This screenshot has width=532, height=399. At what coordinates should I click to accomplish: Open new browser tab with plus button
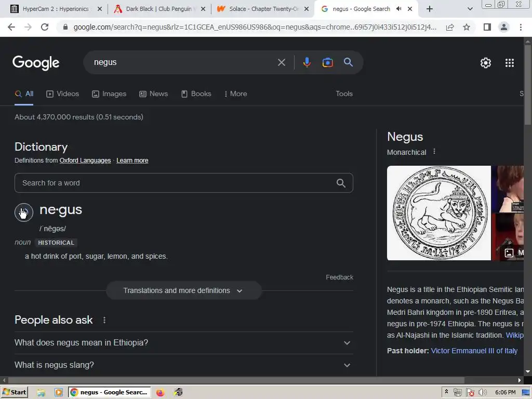pyautogui.click(x=430, y=9)
